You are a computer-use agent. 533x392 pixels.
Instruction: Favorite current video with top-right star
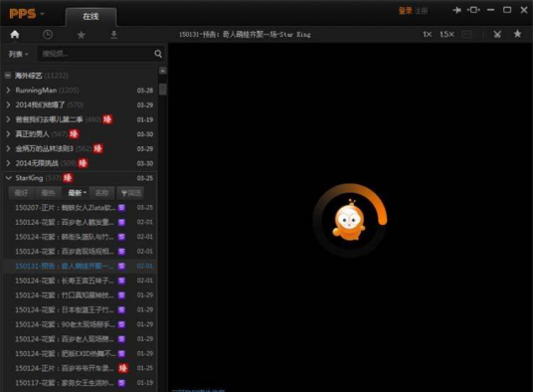[517, 34]
